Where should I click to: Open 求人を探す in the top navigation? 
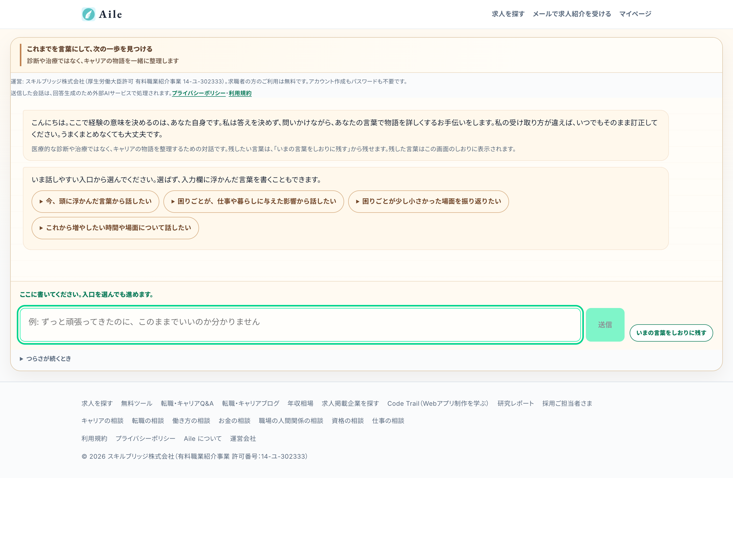click(x=508, y=14)
